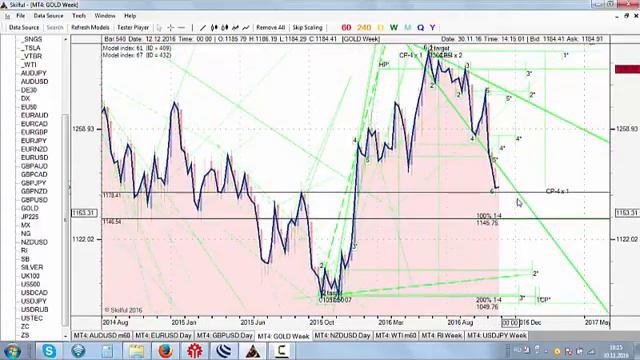
Task: Open Windows Start menu
Action: (12, 351)
